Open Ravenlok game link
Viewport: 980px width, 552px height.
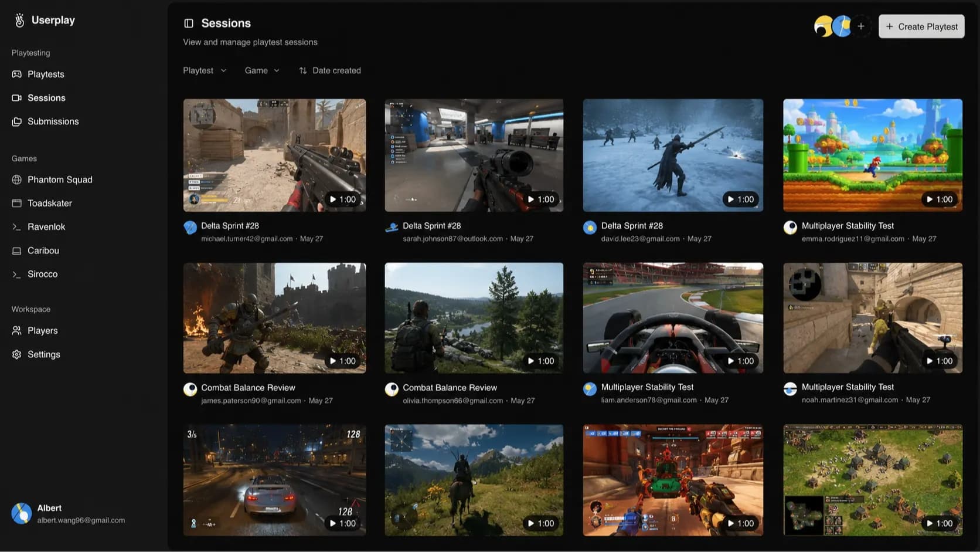click(46, 227)
